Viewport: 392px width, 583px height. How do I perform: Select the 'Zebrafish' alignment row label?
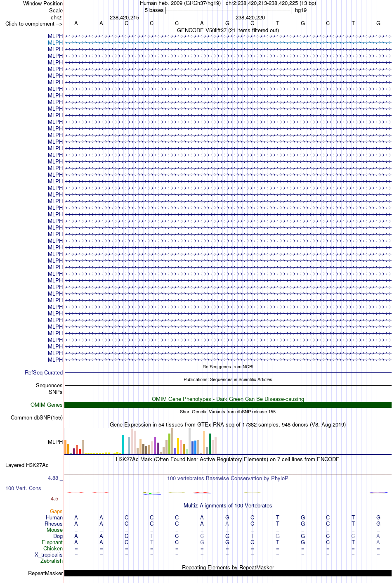pos(52,561)
